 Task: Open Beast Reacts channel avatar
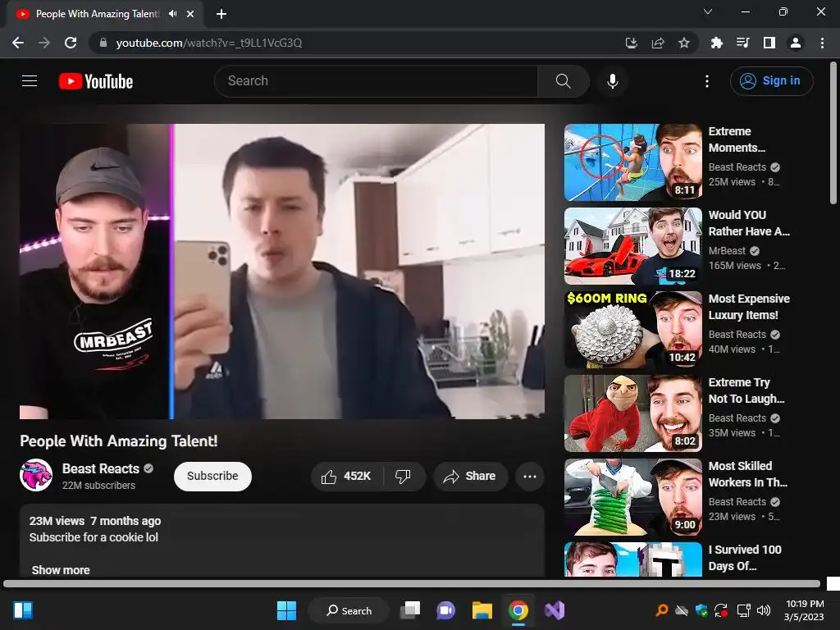[x=36, y=475]
